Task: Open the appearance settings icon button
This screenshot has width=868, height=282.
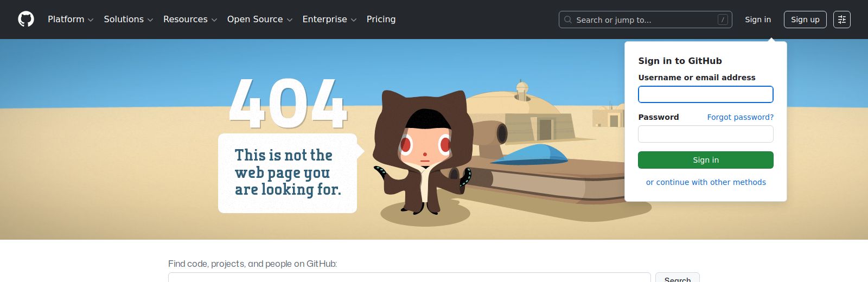Action: 842,20
